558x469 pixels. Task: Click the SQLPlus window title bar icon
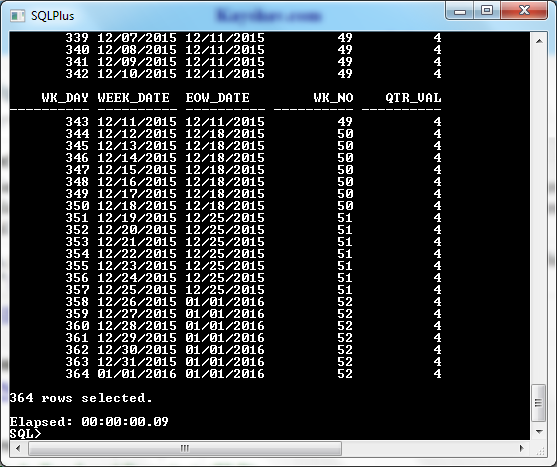tap(17, 16)
